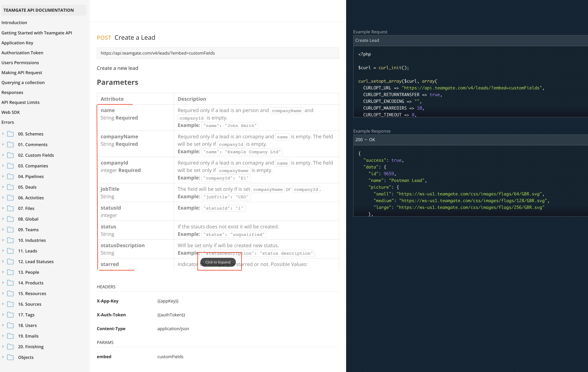Open the 13. People folder icon
The width and height of the screenshot is (588, 372).
10,272
